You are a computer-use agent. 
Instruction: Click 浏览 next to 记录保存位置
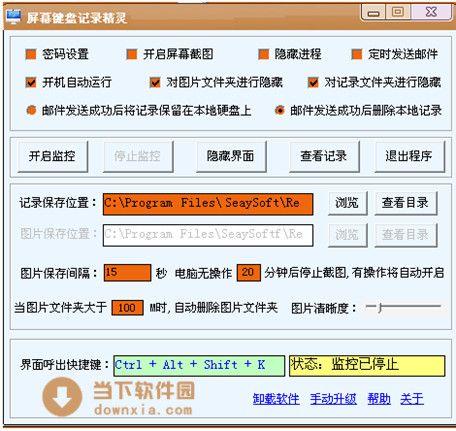pyautogui.click(x=347, y=203)
